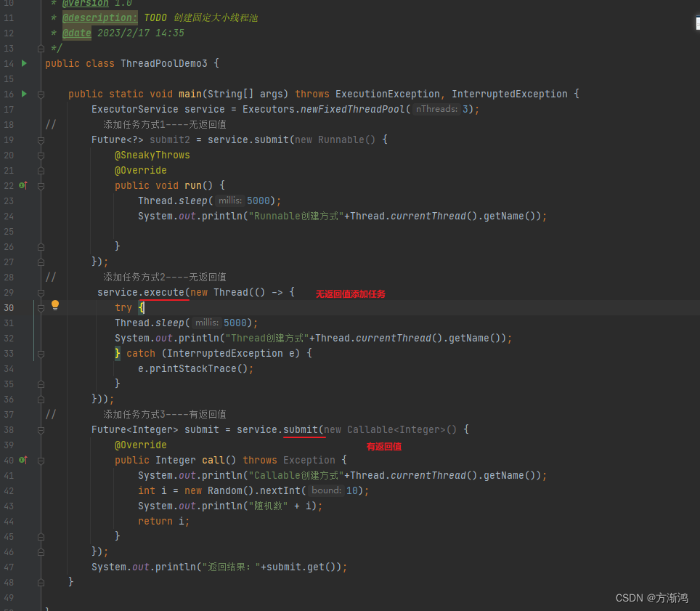Click the execute method call on line 29
The height and width of the screenshot is (611, 700).
164,292
